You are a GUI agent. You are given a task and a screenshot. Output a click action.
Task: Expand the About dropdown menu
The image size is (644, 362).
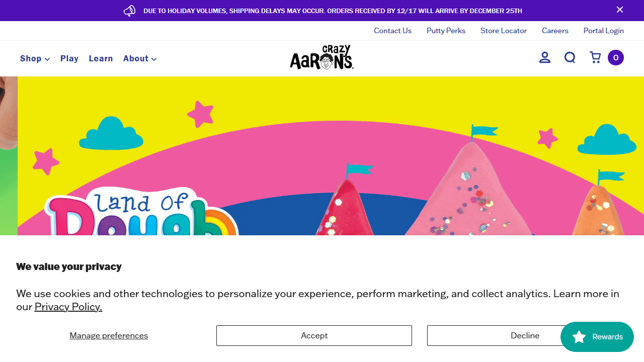140,58
